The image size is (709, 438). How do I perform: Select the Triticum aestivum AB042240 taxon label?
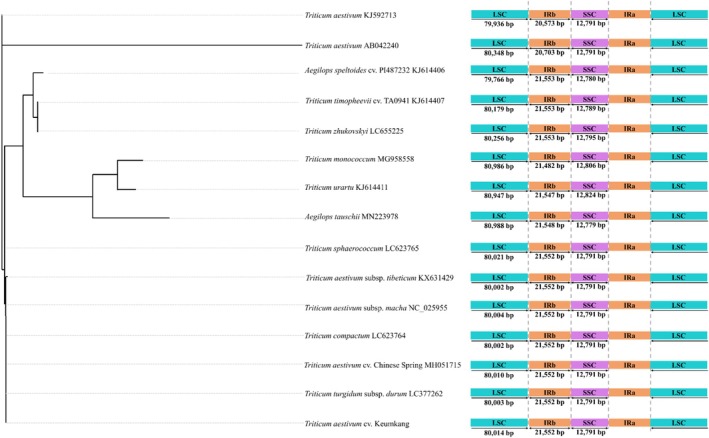point(352,46)
